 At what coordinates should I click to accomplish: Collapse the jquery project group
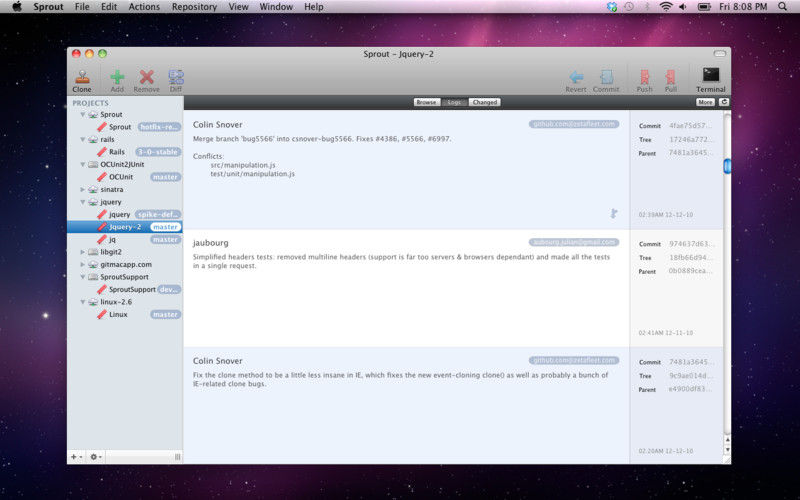(x=83, y=202)
